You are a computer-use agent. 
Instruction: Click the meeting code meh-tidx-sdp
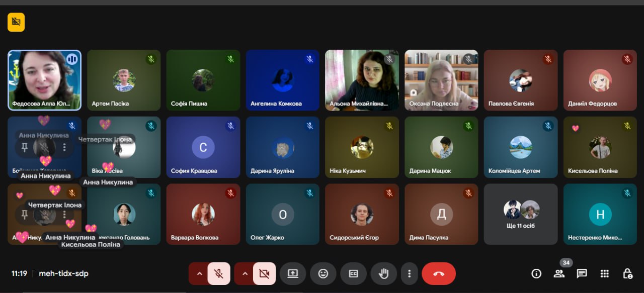[x=63, y=274]
